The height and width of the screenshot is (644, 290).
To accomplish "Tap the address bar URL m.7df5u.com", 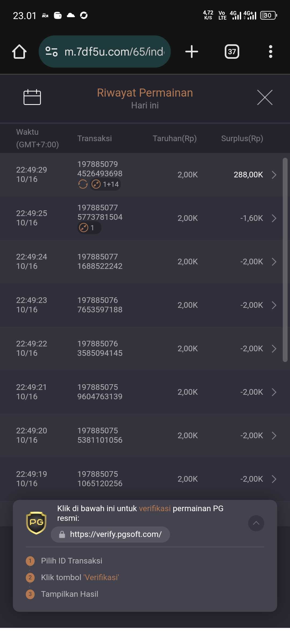I will [114, 52].
